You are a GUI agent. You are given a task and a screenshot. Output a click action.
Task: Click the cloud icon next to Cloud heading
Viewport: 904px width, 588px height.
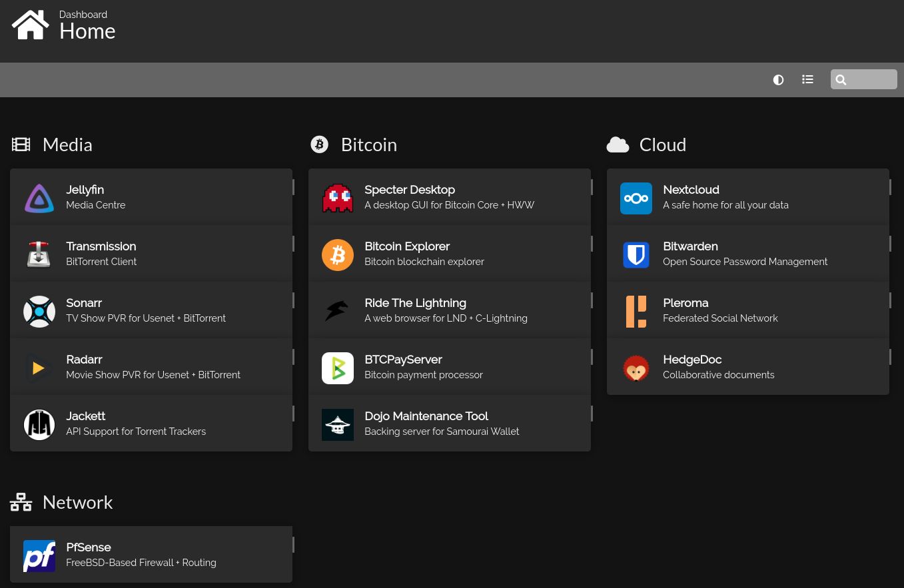[618, 144]
